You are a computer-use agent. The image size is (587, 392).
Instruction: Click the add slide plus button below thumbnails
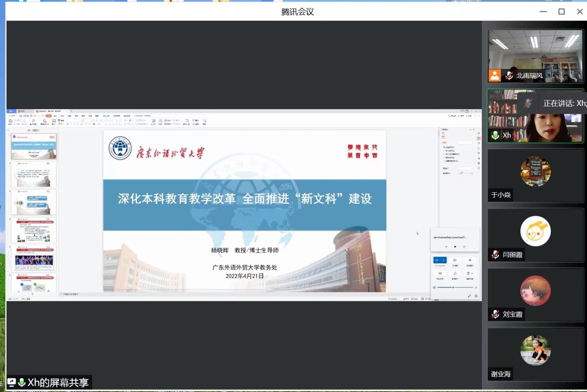coord(32,294)
